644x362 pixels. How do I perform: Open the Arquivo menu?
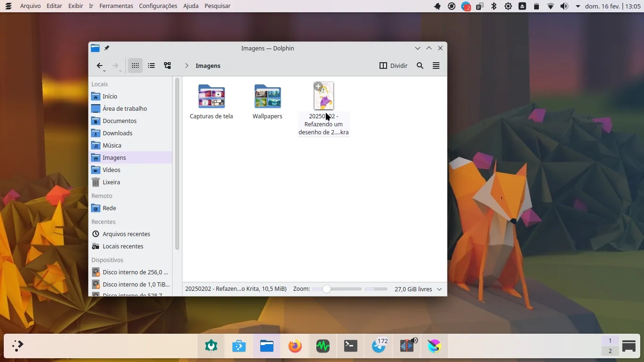30,6
